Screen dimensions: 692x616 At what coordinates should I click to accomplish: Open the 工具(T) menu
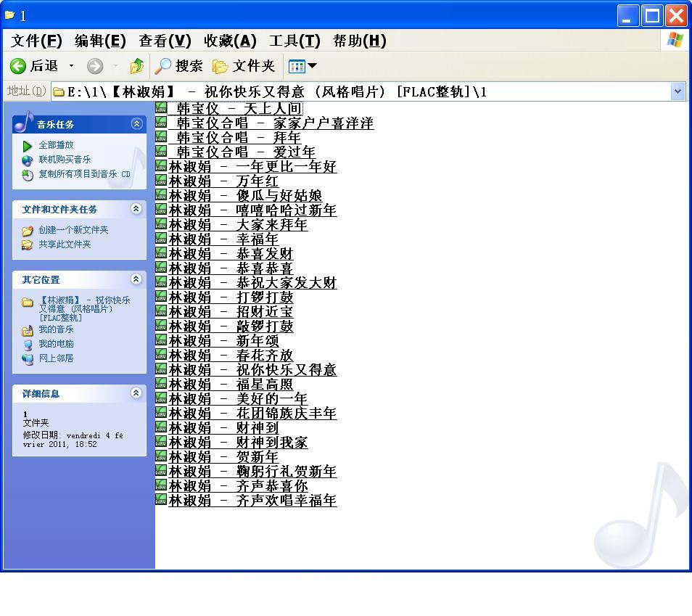coord(294,41)
